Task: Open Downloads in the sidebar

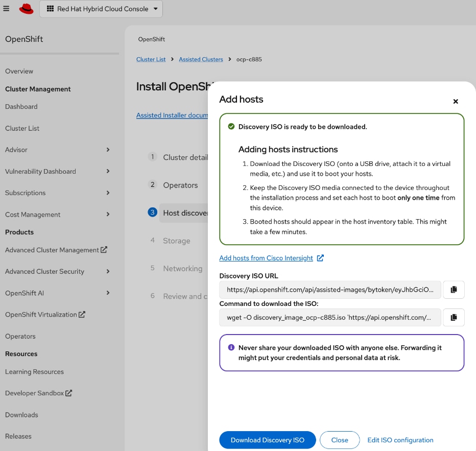Action: pyautogui.click(x=21, y=415)
